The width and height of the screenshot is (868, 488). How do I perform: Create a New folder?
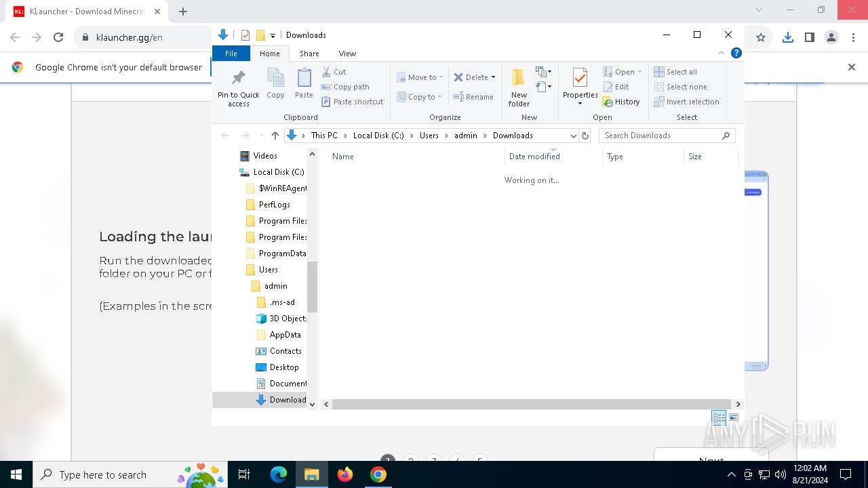click(x=519, y=87)
